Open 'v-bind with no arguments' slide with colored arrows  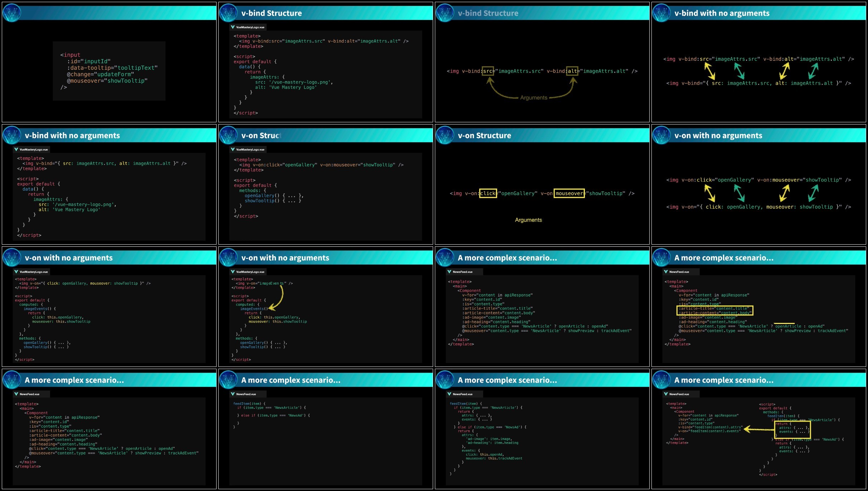(x=759, y=62)
